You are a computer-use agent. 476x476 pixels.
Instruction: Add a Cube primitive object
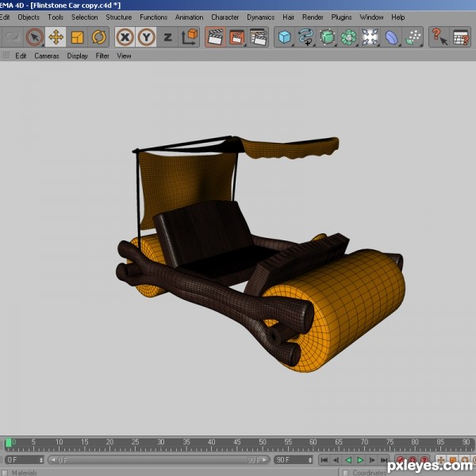[285, 37]
